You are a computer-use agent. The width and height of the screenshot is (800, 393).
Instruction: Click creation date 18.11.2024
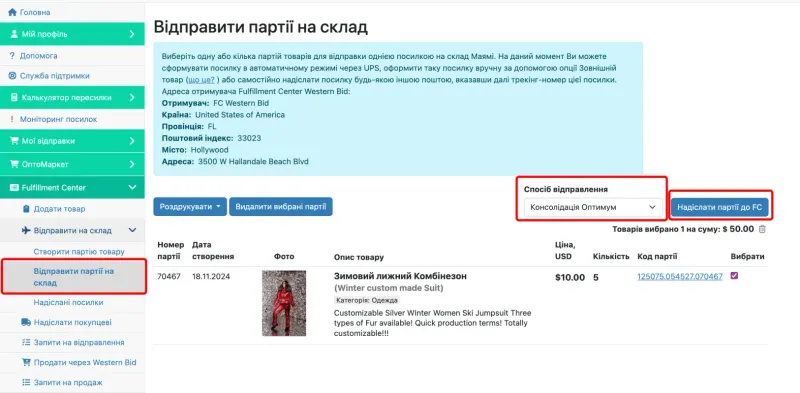point(211,277)
